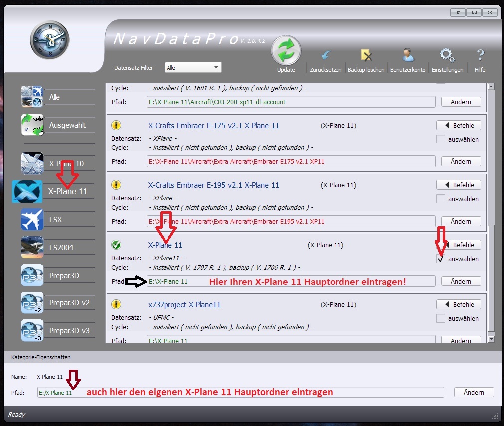Open Einstellungen gear icon

point(447,55)
